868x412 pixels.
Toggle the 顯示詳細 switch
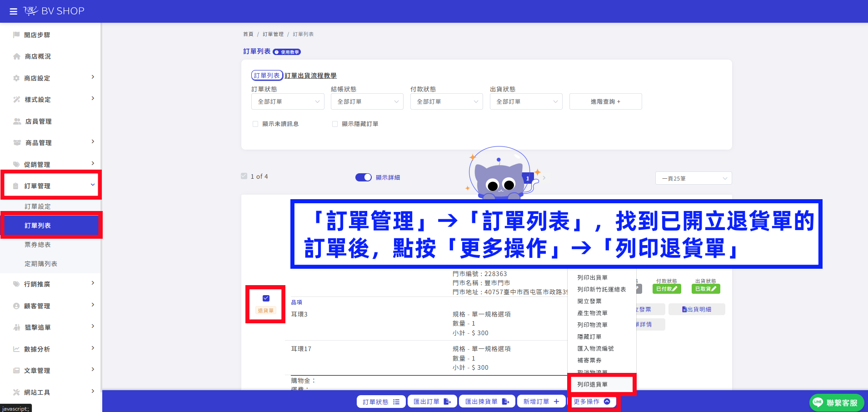click(x=364, y=177)
